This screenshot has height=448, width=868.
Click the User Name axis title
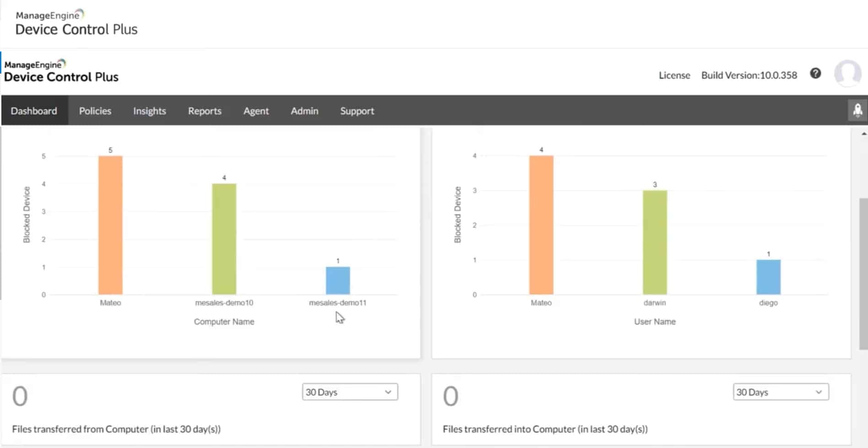point(655,321)
